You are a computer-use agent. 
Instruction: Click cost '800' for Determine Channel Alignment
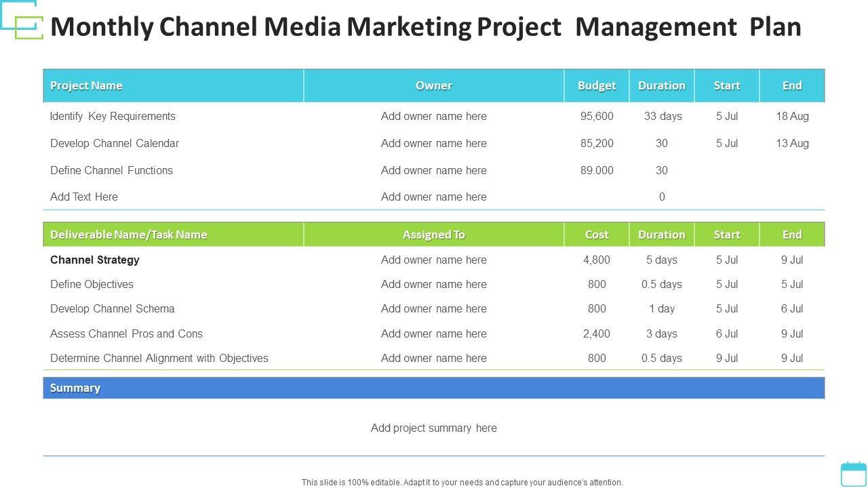click(597, 358)
